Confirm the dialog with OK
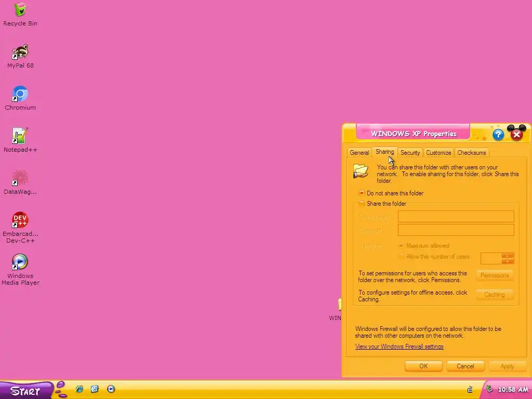 (x=423, y=366)
